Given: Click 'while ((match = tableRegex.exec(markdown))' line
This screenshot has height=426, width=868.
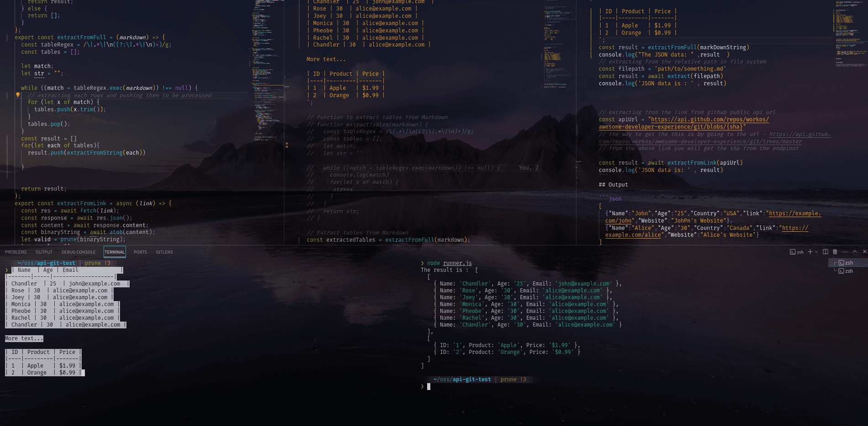Looking at the screenshot, I should (x=109, y=88).
